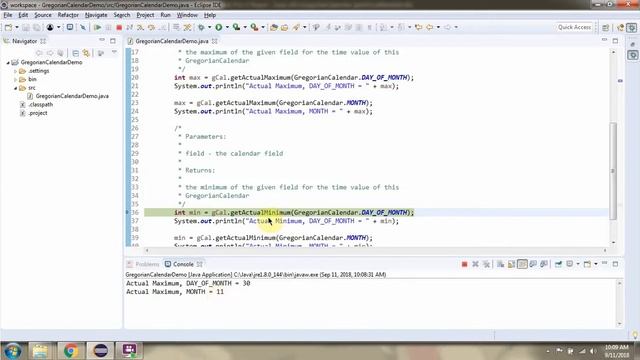This screenshot has width=640, height=360.
Task: Click the Display Selected Console icon
Action: [570, 264]
